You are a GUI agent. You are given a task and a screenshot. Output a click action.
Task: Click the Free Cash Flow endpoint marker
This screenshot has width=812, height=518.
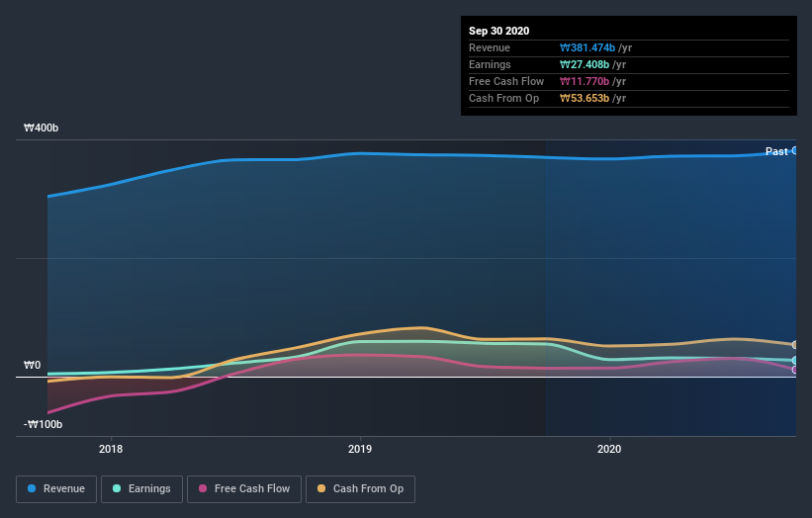[x=795, y=370]
